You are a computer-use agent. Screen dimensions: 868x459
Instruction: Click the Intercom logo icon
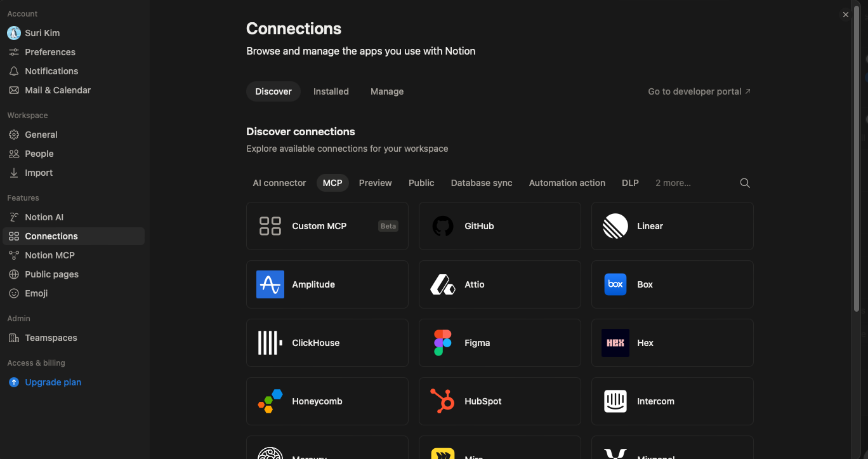coord(615,401)
